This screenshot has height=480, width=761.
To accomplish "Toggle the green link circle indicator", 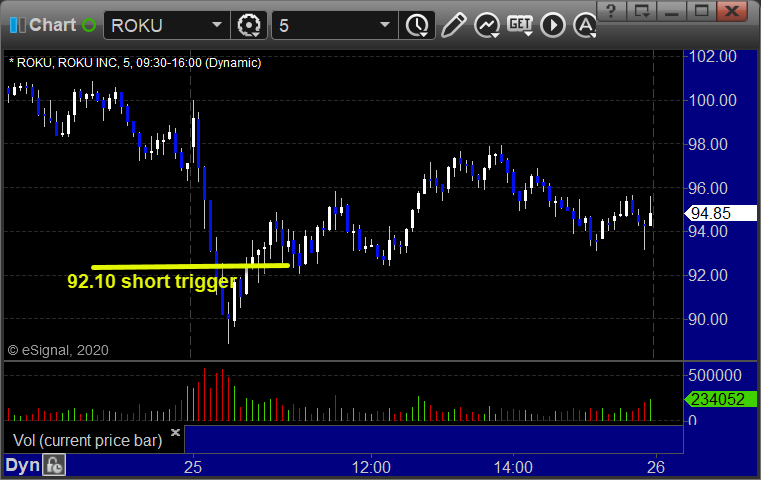I will pyautogui.click(x=89, y=25).
